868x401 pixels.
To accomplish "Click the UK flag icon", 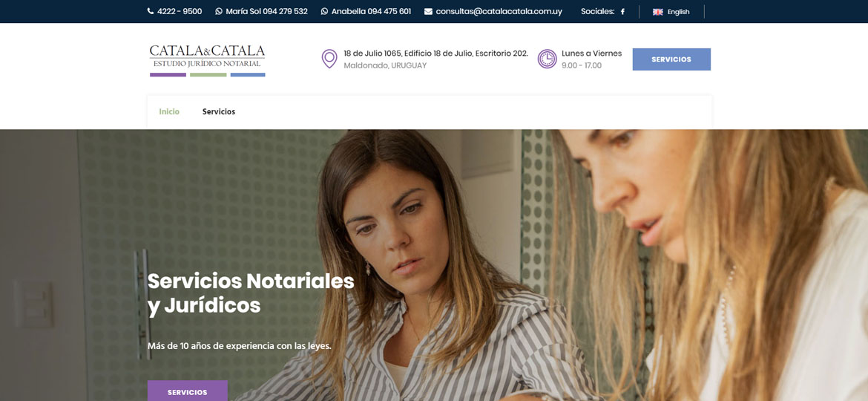I will pyautogui.click(x=657, y=12).
